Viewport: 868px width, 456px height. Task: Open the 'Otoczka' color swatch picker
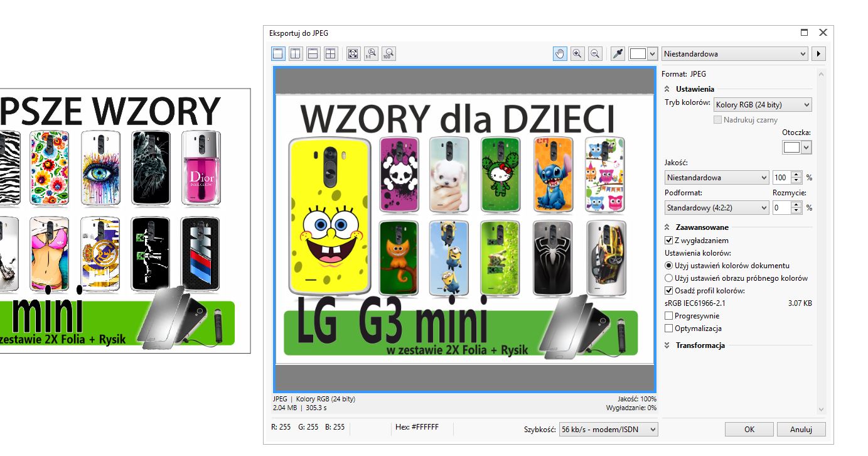797,147
